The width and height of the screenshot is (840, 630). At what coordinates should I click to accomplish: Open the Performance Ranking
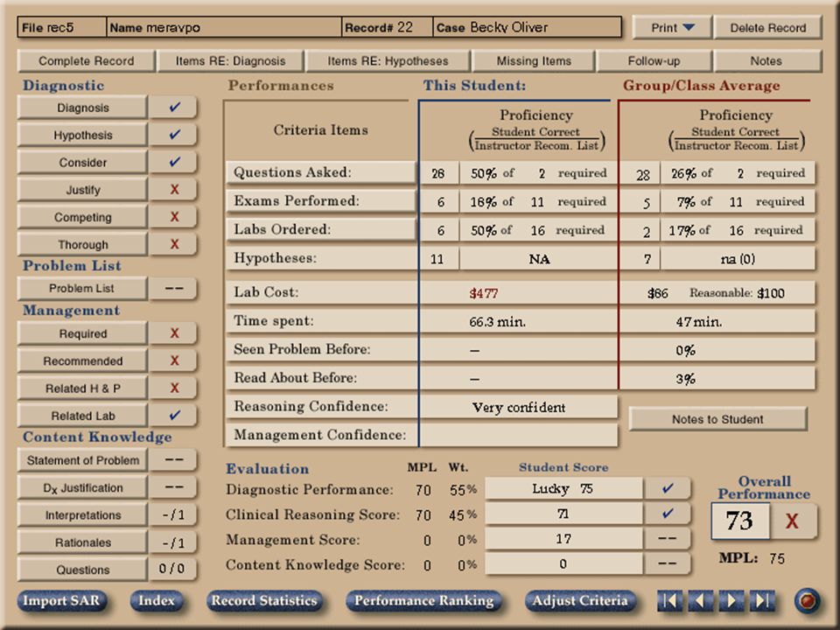(423, 601)
